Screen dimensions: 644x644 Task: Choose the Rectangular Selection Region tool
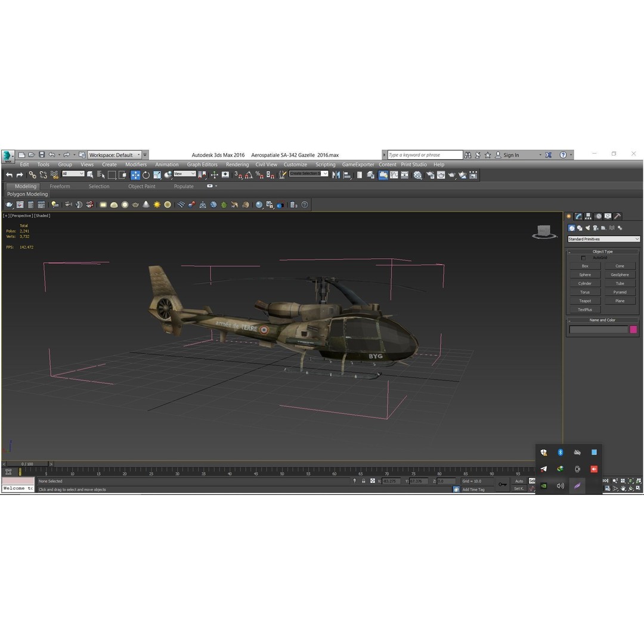point(112,175)
